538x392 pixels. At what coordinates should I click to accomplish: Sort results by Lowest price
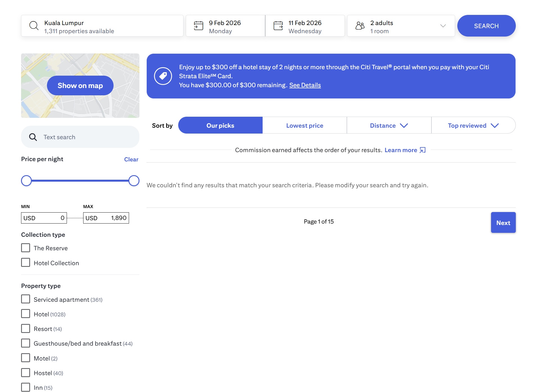tap(304, 125)
